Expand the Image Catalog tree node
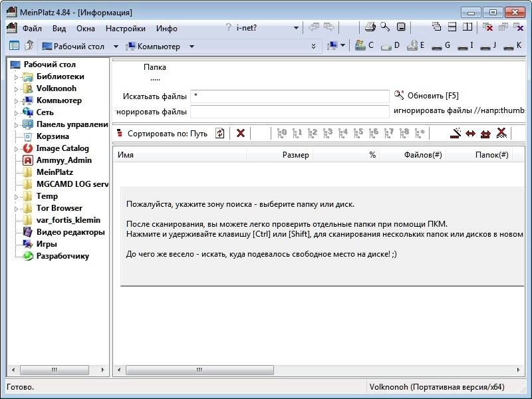The height and width of the screenshot is (399, 532). pos(16,148)
